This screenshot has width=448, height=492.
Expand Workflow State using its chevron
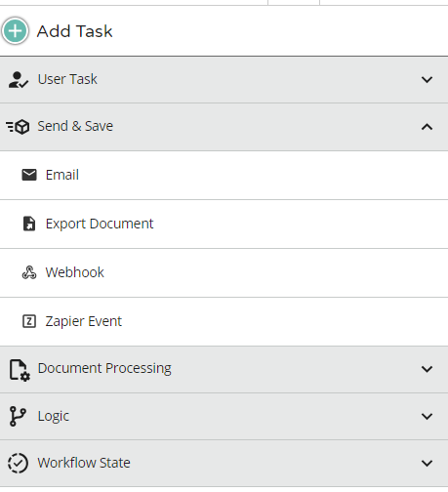(x=427, y=463)
